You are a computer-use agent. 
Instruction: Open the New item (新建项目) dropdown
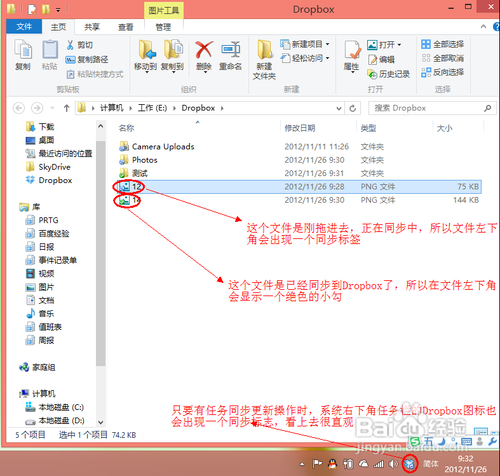[305, 44]
